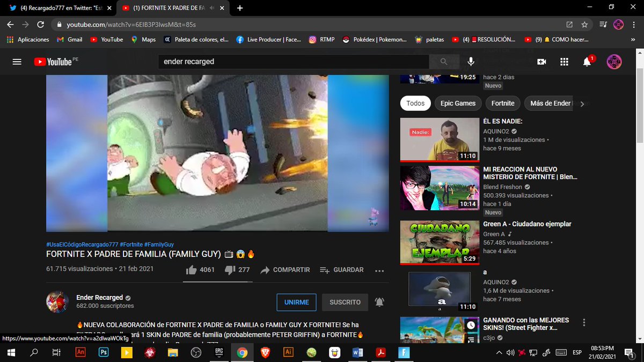Open Illustrator from the taskbar
The height and width of the screenshot is (362, 644).
tap(288, 352)
